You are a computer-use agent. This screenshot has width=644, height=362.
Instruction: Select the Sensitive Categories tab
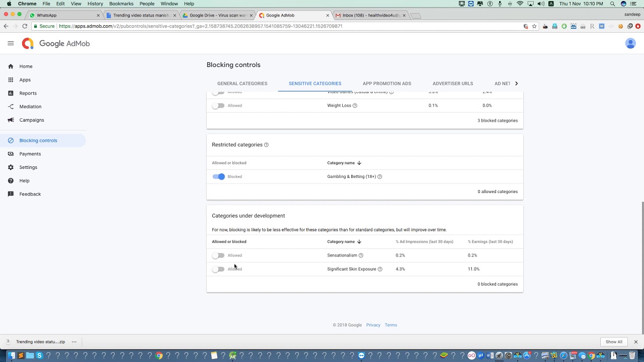tap(315, 83)
